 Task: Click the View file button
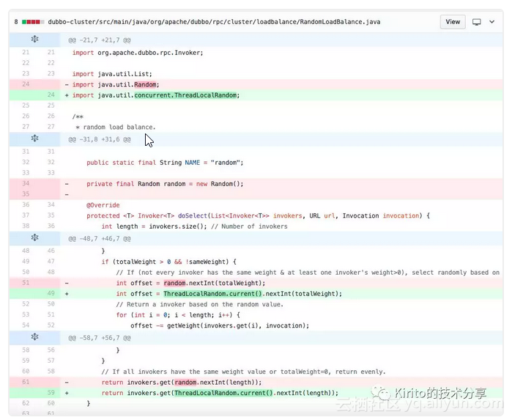(x=453, y=22)
